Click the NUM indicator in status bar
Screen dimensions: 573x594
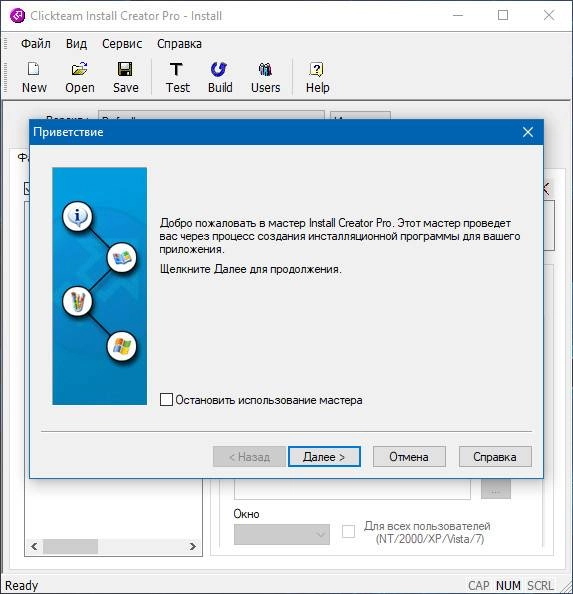point(508,585)
